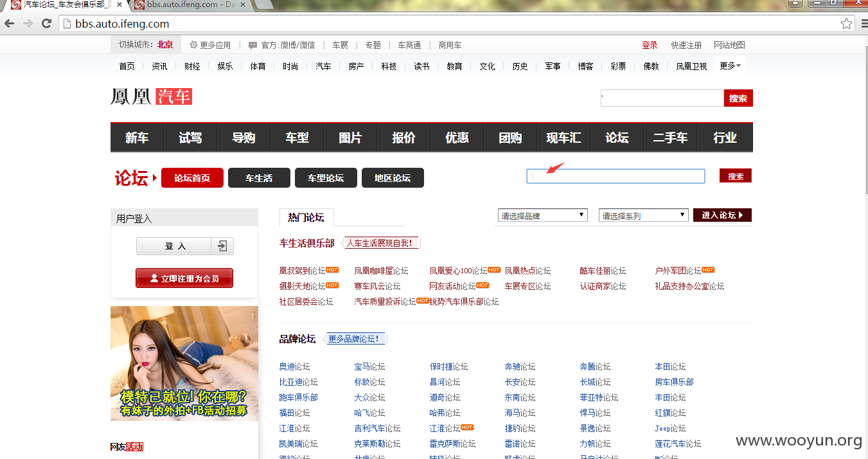Screen dimensions: 868x459
Task: Open the model recruitment ad image
Action: click(184, 363)
